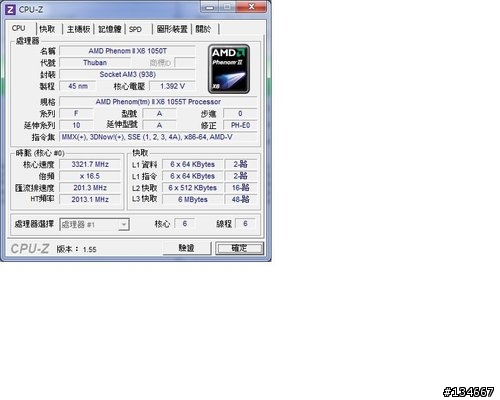
Task: Minimize the CPU-Z window
Action: pyautogui.click(x=210, y=7)
